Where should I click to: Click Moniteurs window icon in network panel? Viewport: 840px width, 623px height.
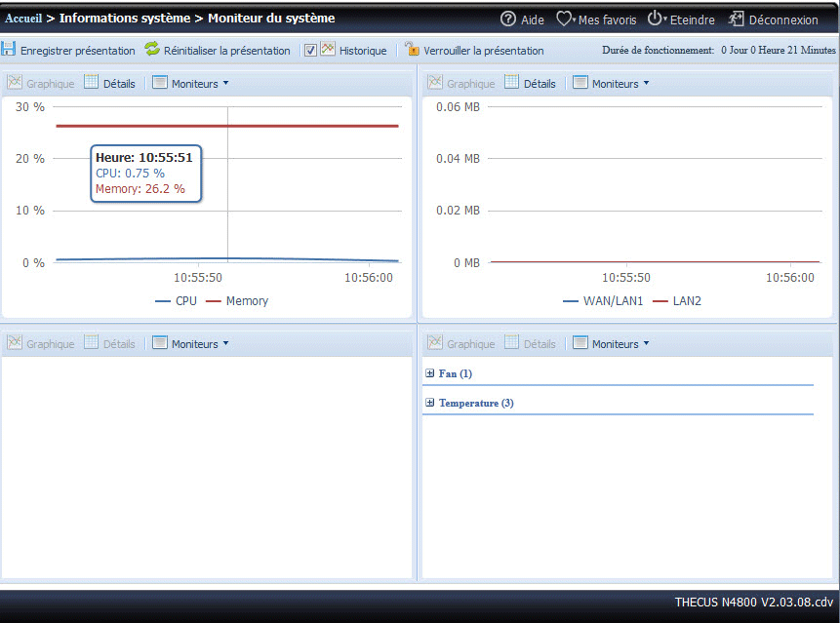580,83
